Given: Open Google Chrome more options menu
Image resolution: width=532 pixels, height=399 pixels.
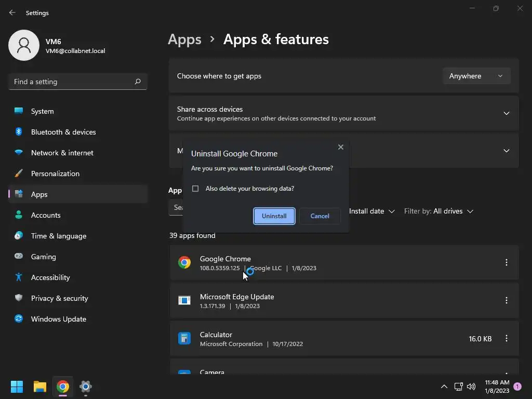Looking at the screenshot, I should 506,262.
